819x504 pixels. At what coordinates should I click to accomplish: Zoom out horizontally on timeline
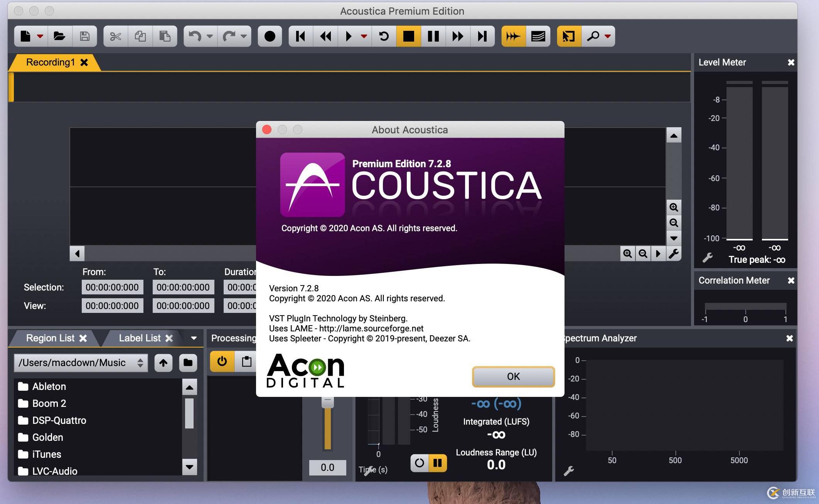(643, 254)
